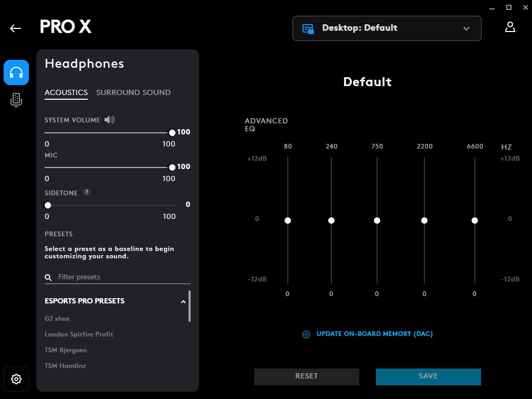The image size is (532, 399).
Task: Click the 80 Hz EQ band handle
Action: pos(288,220)
